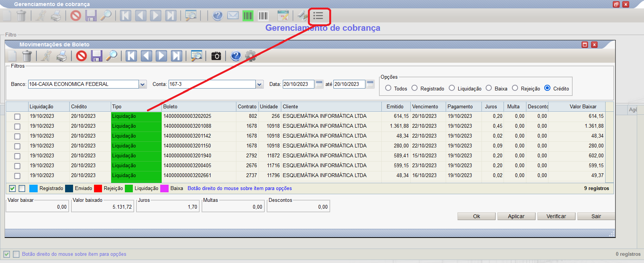Select the Todos radio option
644x263 pixels.
pyautogui.click(x=388, y=88)
